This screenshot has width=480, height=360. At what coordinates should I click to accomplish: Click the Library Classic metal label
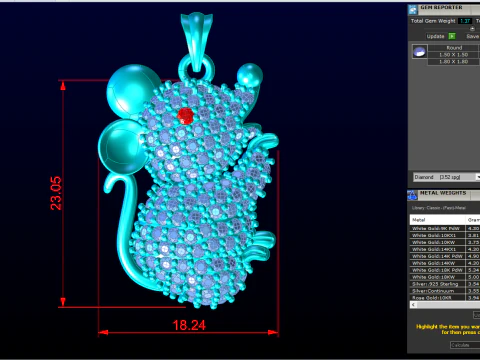point(439,208)
